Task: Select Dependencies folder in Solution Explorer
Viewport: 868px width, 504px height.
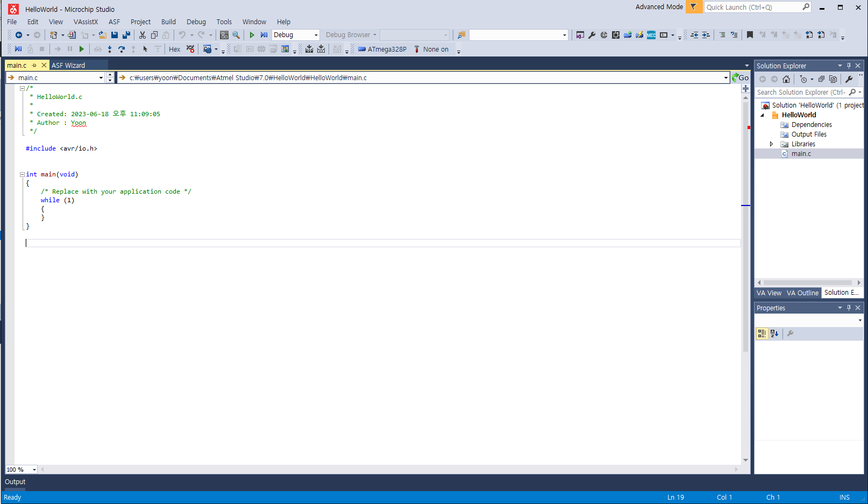Action: (x=812, y=125)
